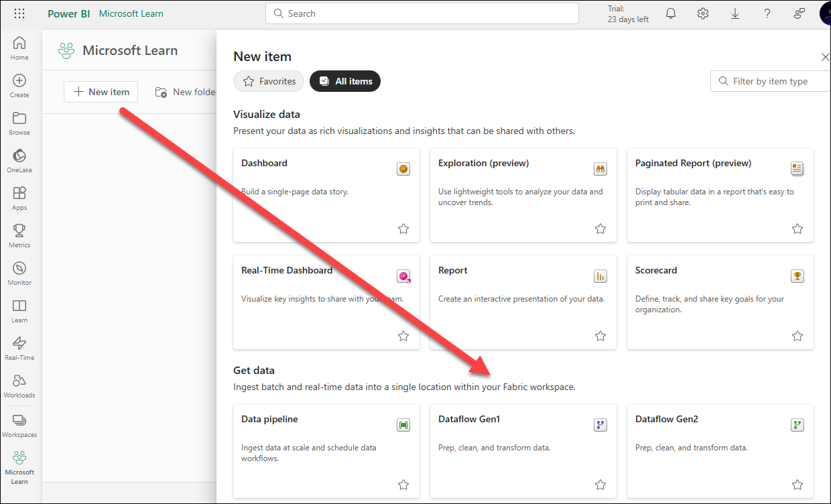Select the Dataflow Gen2 item card
The height and width of the screenshot is (504, 831).
click(x=720, y=451)
